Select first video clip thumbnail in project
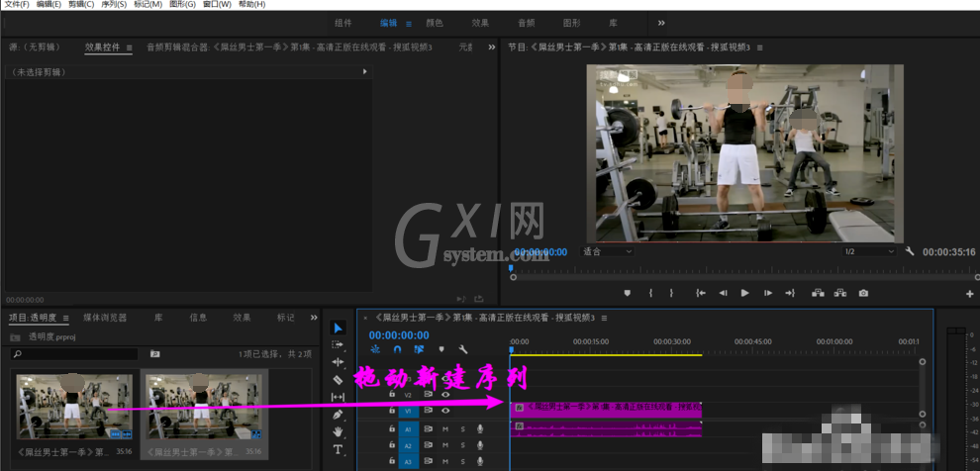This screenshot has width=980, height=471. click(x=74, y=407)
